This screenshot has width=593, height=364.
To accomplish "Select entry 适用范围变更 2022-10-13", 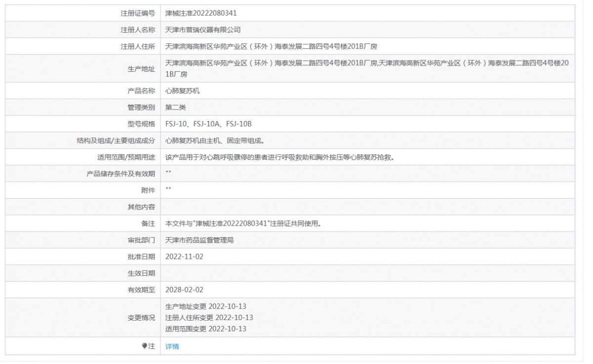I will pos(206,329).
